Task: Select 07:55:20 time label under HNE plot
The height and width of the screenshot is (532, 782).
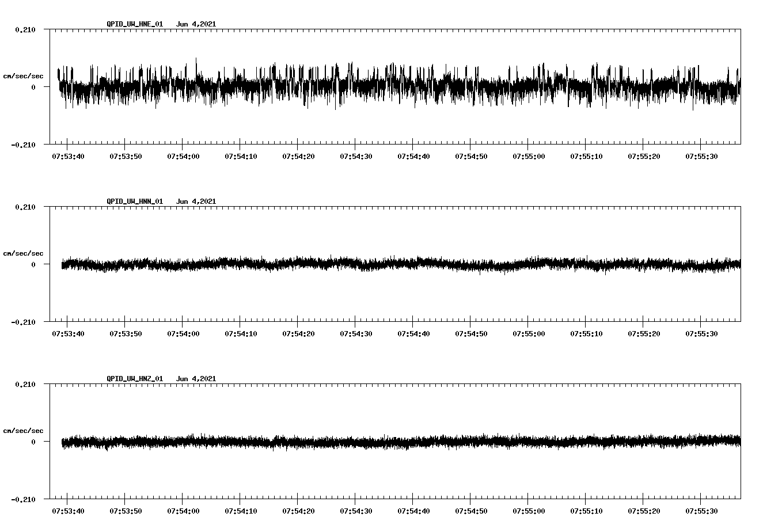Action: pos(644,157)
